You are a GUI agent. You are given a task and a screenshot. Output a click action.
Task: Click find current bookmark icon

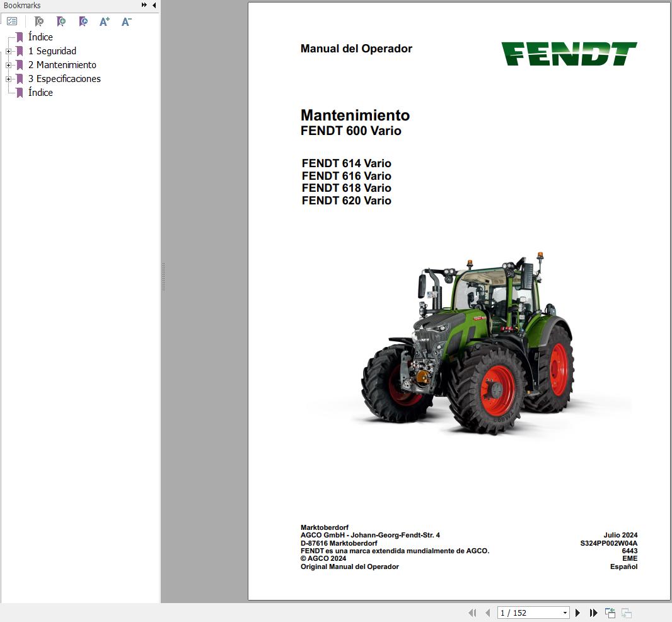83,21
